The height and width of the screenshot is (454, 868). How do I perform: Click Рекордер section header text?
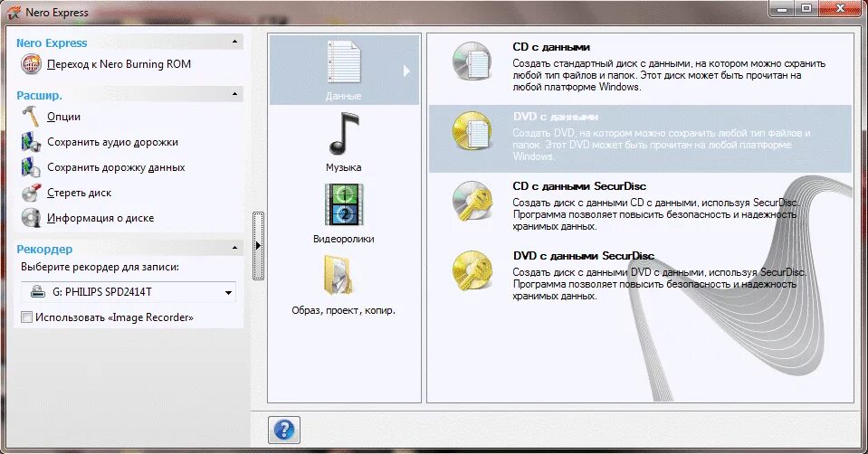[x=44, y=249]
